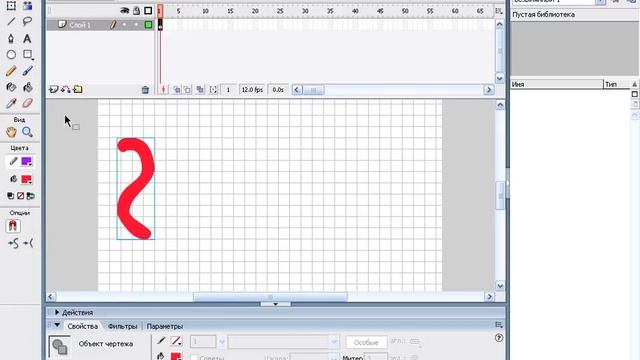
Task: Open toolbox red fill color swatch
Action: 27,179
